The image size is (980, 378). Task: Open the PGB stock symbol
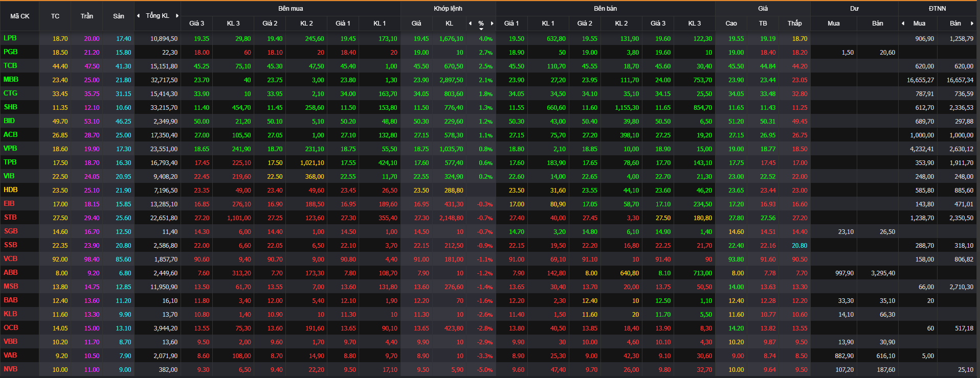point(11,52)
